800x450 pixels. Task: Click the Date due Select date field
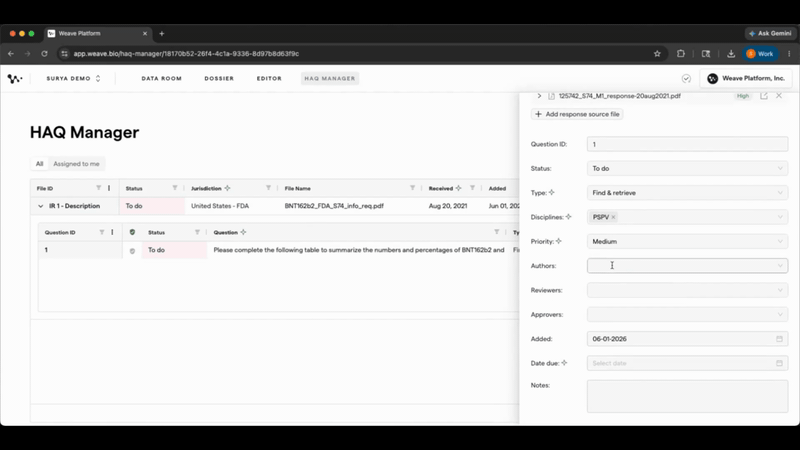click(x=687, y=363)
